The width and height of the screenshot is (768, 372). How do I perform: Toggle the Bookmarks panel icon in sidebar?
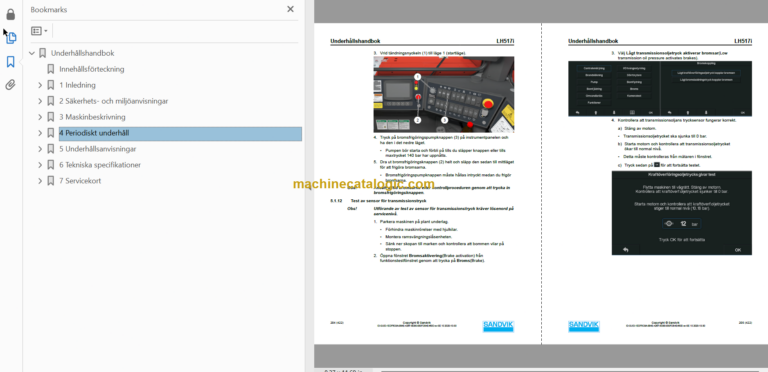10,62
